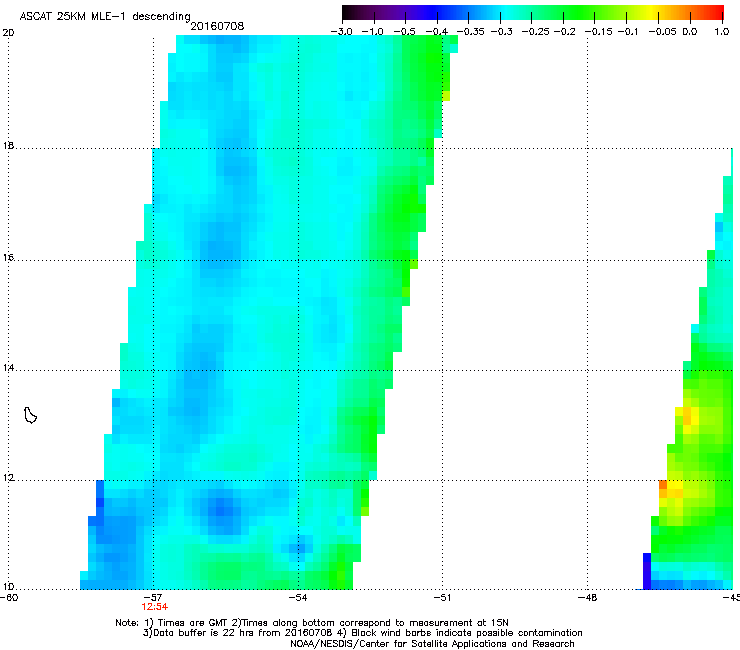This screenshot has width=740, height=650.
Task: Click the latitude label 16
Action: [8, 258]
